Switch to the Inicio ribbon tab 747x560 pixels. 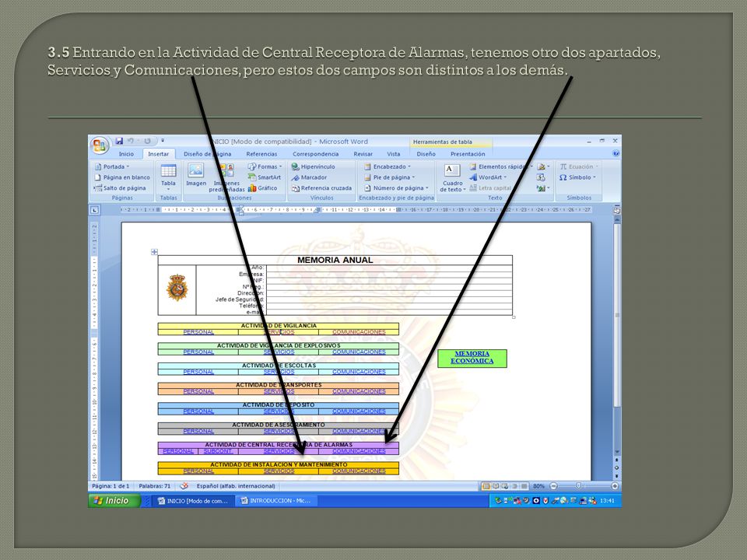126,154
